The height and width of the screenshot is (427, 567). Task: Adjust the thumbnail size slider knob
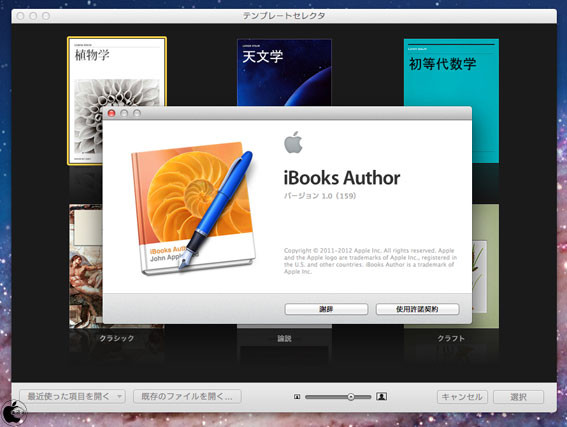coord(350,397)
